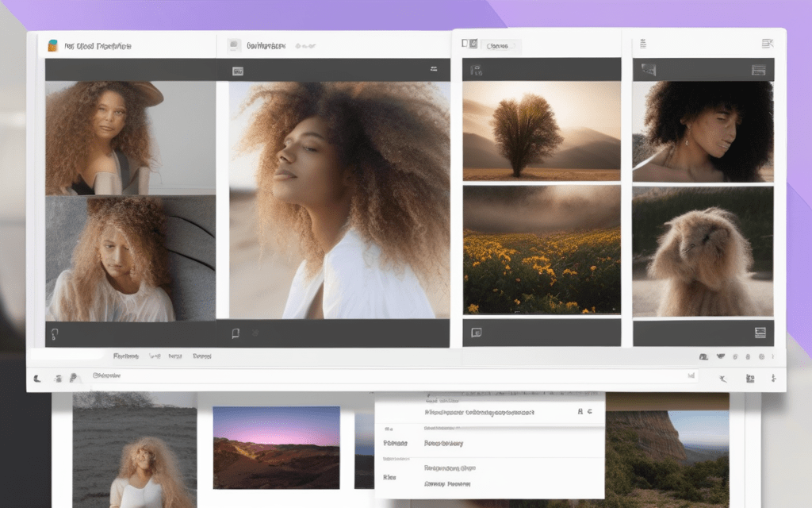Image resolution: width=812 pixels, height=508 pixels.
Task: Click the icon in the tree photo panel's top dark bar
Action: 476,70
